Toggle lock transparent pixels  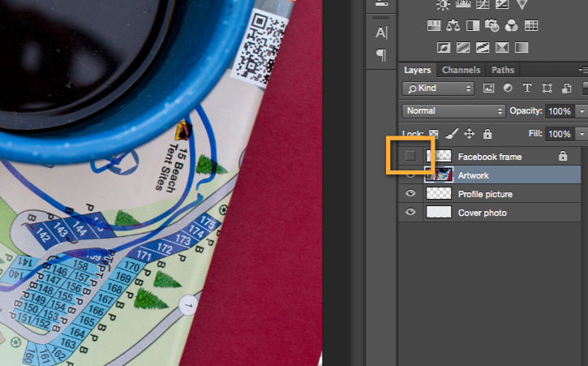click(434, 134)
